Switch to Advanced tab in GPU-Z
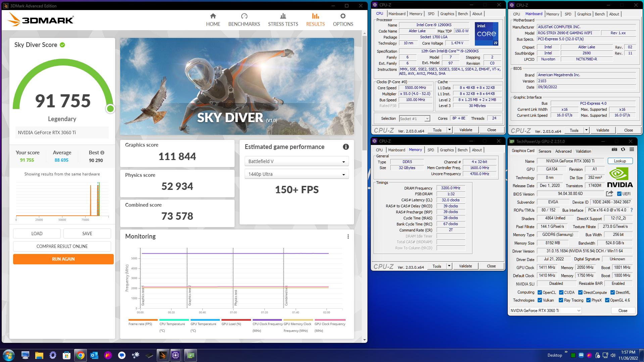The height and width of the screenshot is (362, 644). pos(563,151)
